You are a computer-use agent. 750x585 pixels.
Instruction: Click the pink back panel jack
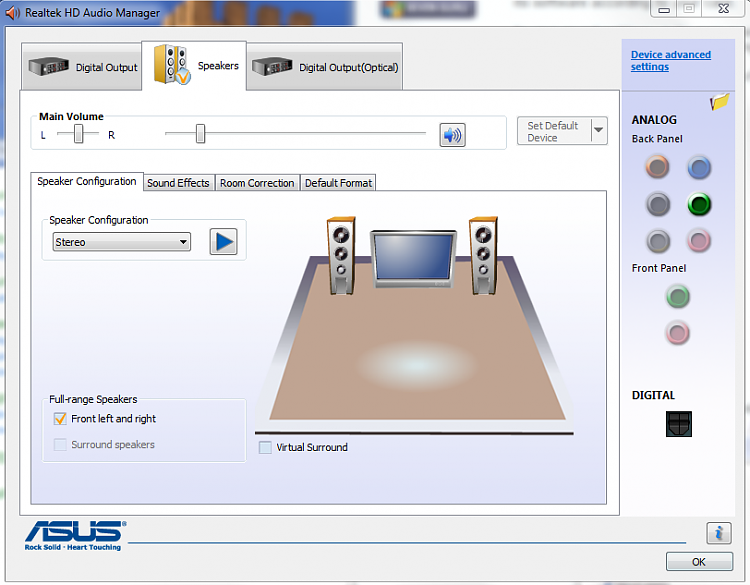[x=699, y=241]
